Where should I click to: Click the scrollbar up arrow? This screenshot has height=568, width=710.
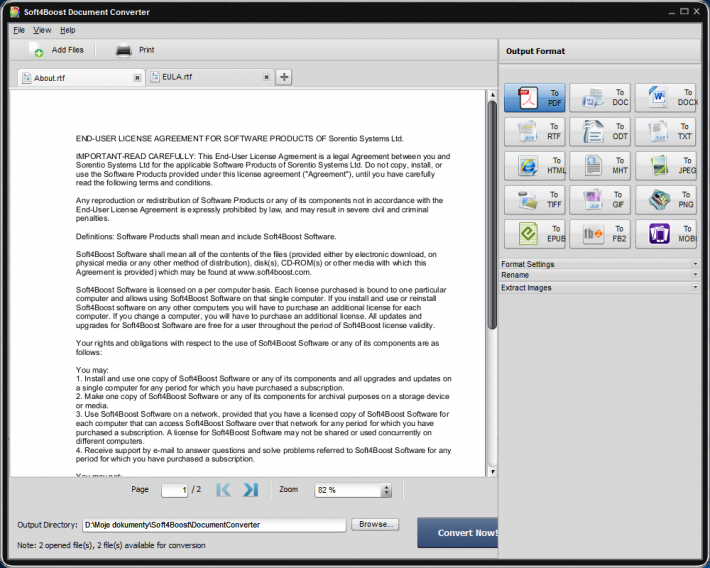(492, 95)
